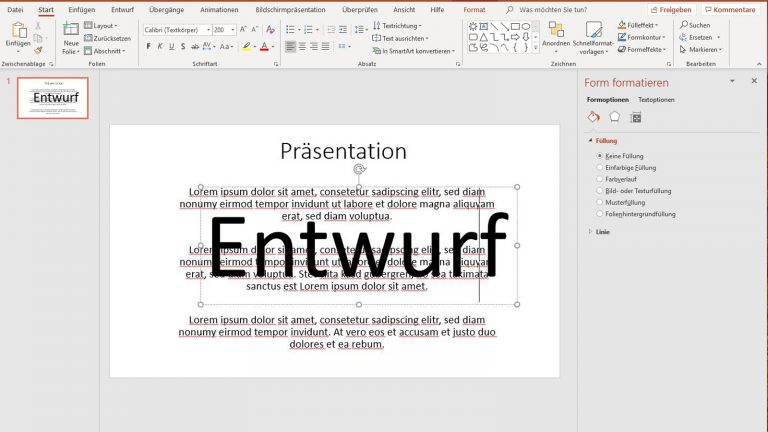Select the triangle shape in the gallery

tap(483, 37)
